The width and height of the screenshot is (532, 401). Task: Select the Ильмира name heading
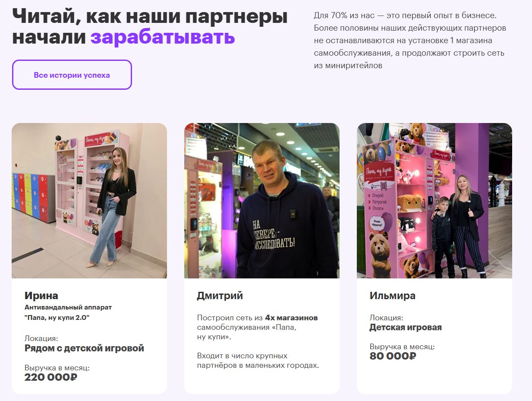pyautogui.click(x=393, y=296)
